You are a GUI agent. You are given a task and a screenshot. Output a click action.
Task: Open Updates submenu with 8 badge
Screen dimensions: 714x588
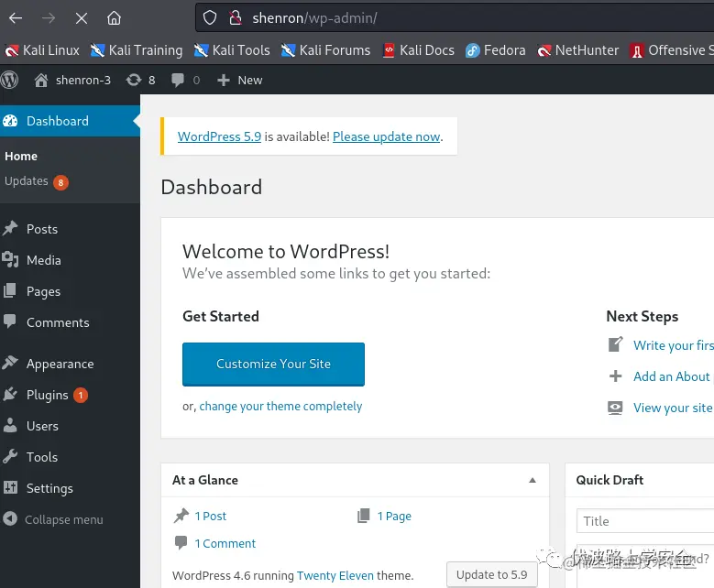tap(37, 181)
